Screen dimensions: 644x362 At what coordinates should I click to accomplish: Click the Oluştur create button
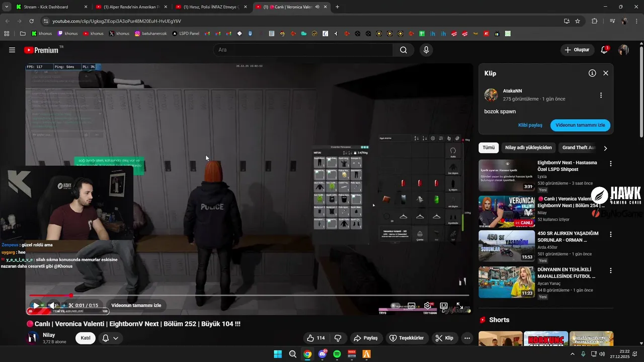click(577, 50)
